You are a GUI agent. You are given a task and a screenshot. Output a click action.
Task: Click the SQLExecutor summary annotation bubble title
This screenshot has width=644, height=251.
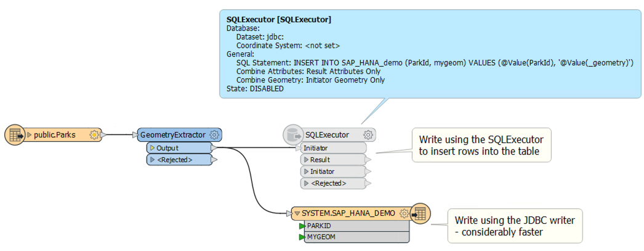coord(279,19)
